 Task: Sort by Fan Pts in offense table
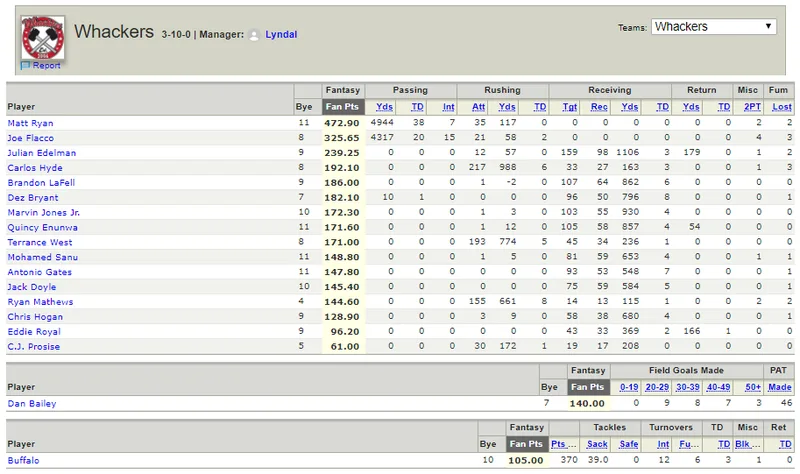click(342, 107)
